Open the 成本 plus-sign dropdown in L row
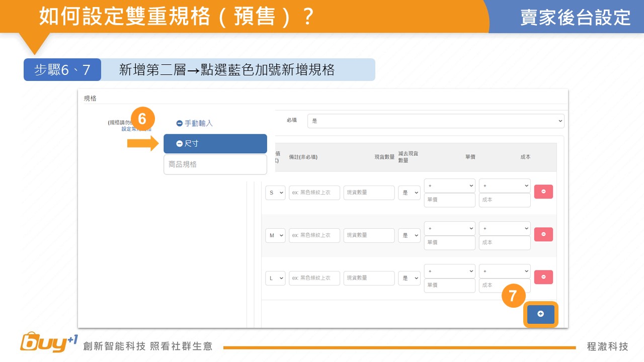The image size is (644, 362). 504,271
